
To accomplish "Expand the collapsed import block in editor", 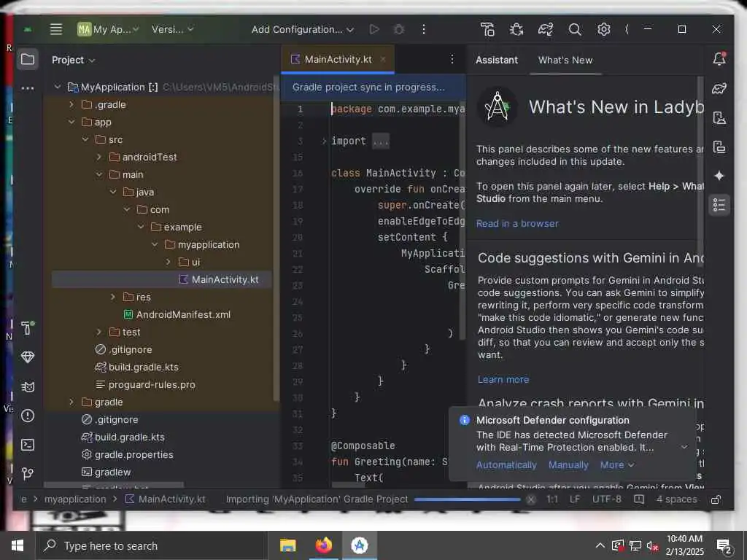I will pos(324,141).
